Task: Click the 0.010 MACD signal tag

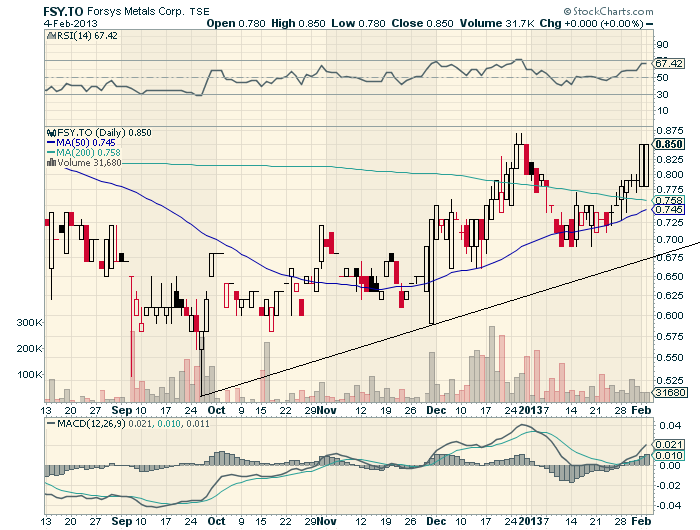Action: pyautogui.click(x=669, y=455)
